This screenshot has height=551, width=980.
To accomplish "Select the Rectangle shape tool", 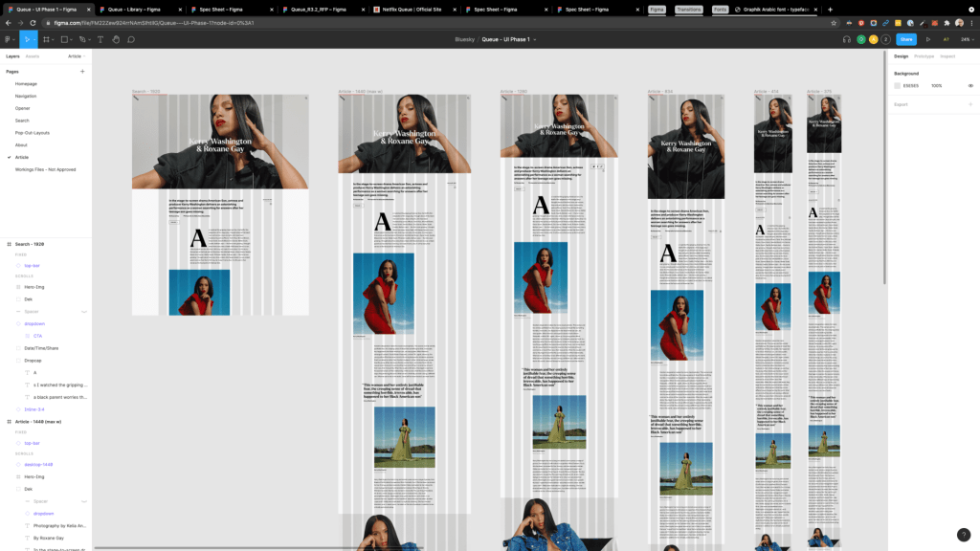I will tap(64, 39).
